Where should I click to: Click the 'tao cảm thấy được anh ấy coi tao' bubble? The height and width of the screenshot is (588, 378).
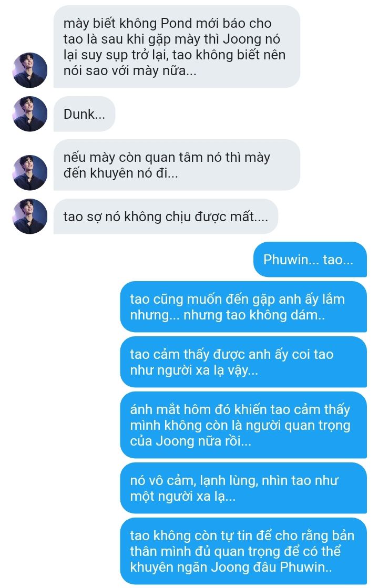click(x=243, y=362)
